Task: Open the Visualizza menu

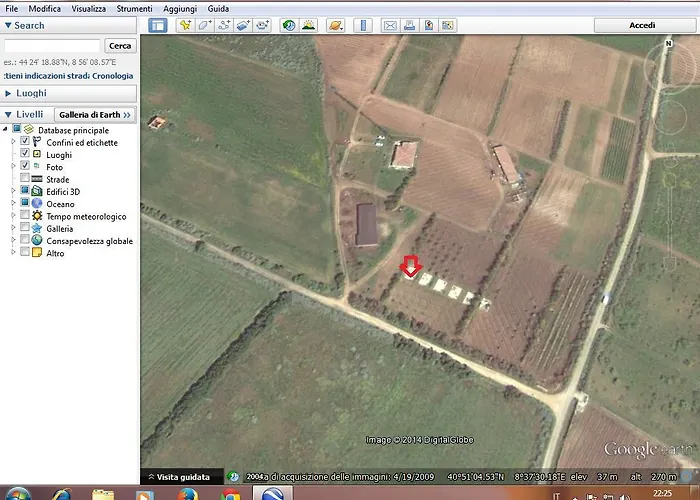Action: pos(88,8)
